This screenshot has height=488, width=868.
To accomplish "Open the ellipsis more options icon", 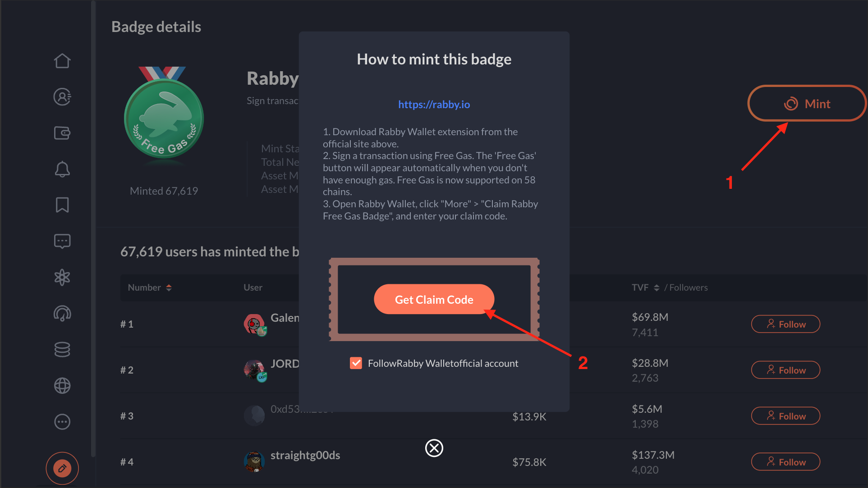I will tap(62, 421).
